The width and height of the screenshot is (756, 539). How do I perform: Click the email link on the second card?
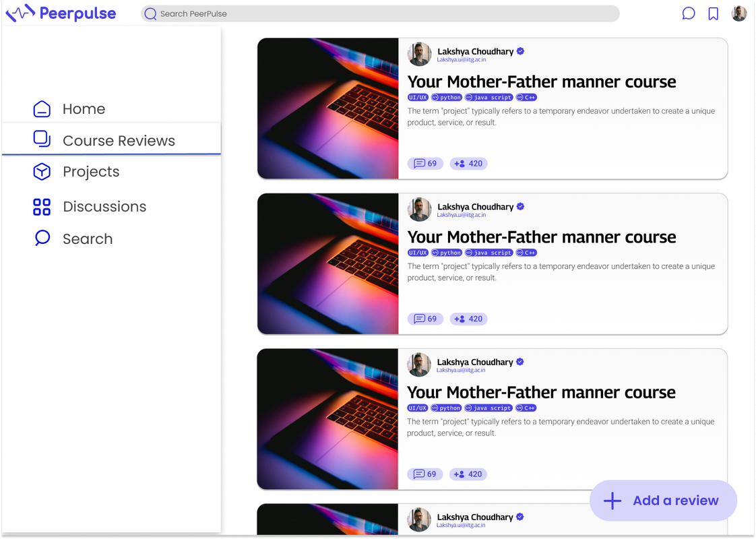tap(462, 215)
